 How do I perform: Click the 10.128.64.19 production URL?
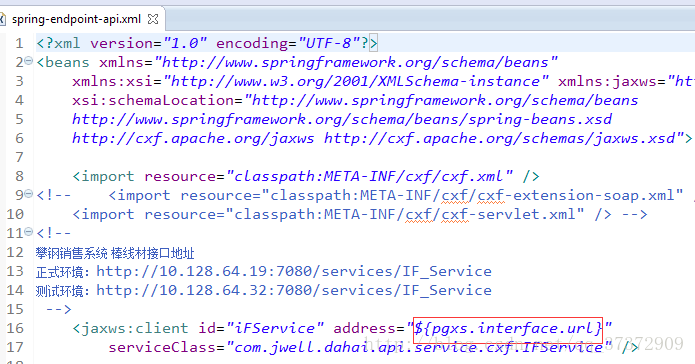point(294,271)
